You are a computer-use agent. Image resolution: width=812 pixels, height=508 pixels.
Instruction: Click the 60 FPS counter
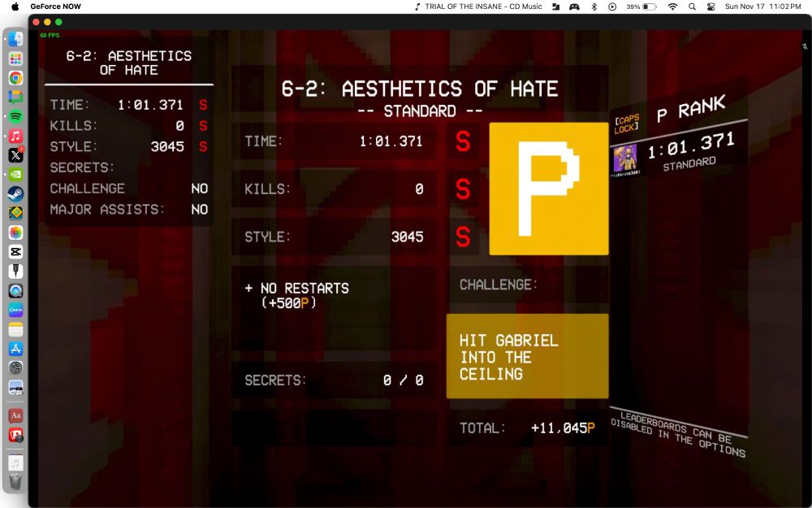[x=50, y=35]
